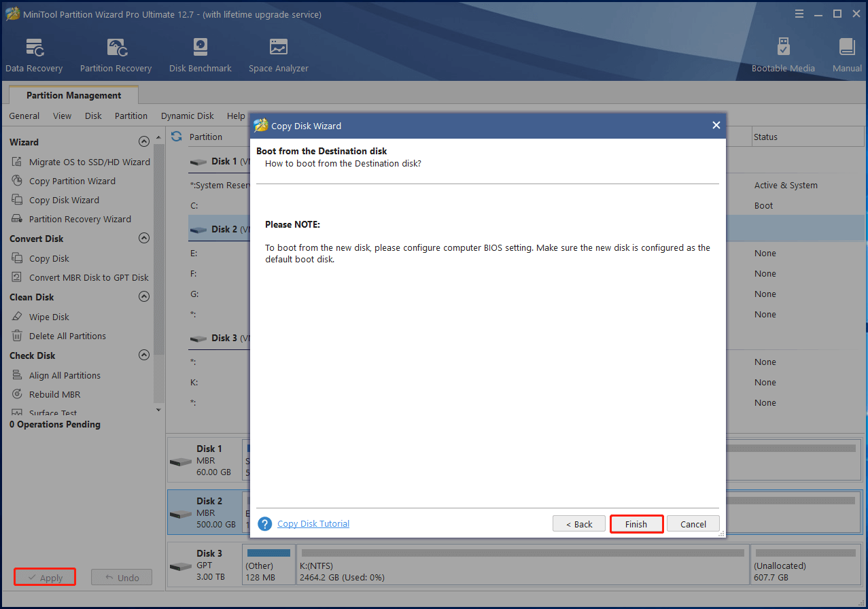Cancel the Copy Disk Wizard
This screenshot has height=609, width=868.
693,524
